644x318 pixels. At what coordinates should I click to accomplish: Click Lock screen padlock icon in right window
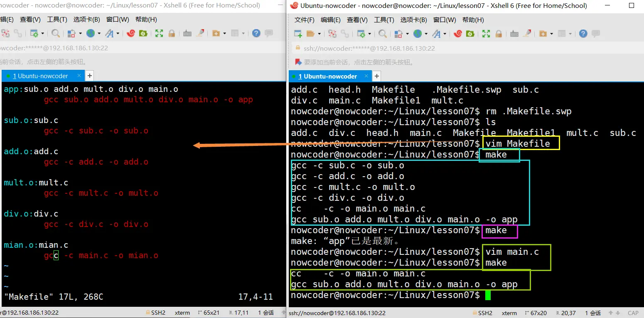499,34
